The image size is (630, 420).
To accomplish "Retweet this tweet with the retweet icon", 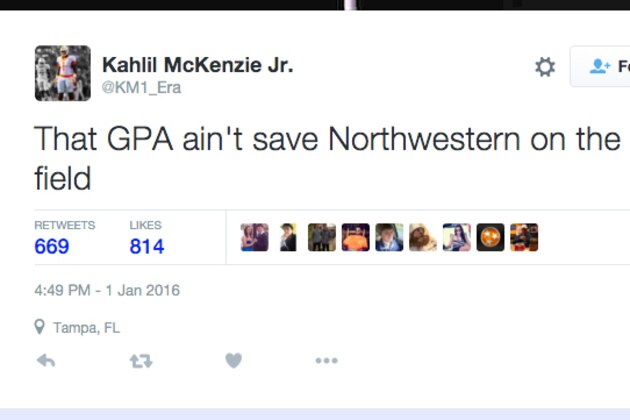I will [140, 361].
